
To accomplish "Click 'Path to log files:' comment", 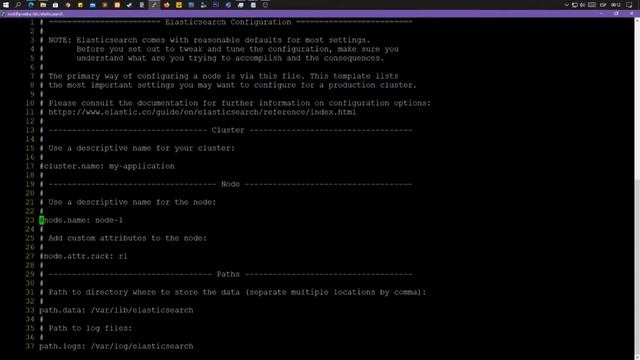I will [90, 328].
